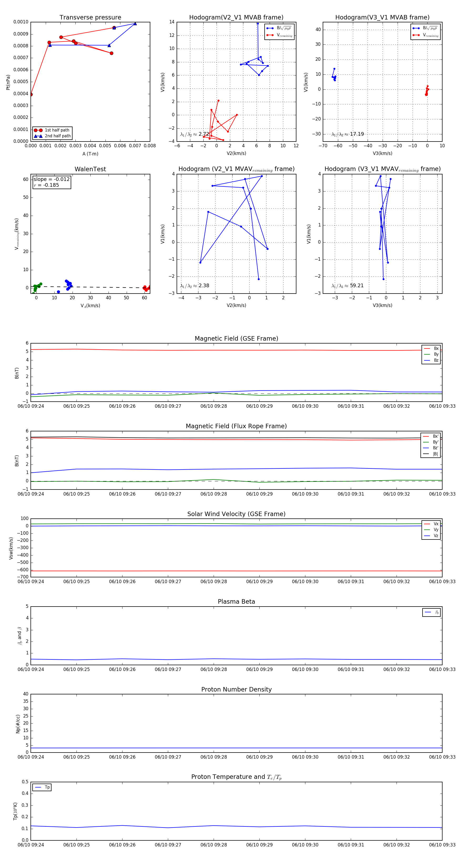Click the 'Magnetic Field (Flux Rope Frame)' title
Screen dimensions: 473x868
click(236, 426)
